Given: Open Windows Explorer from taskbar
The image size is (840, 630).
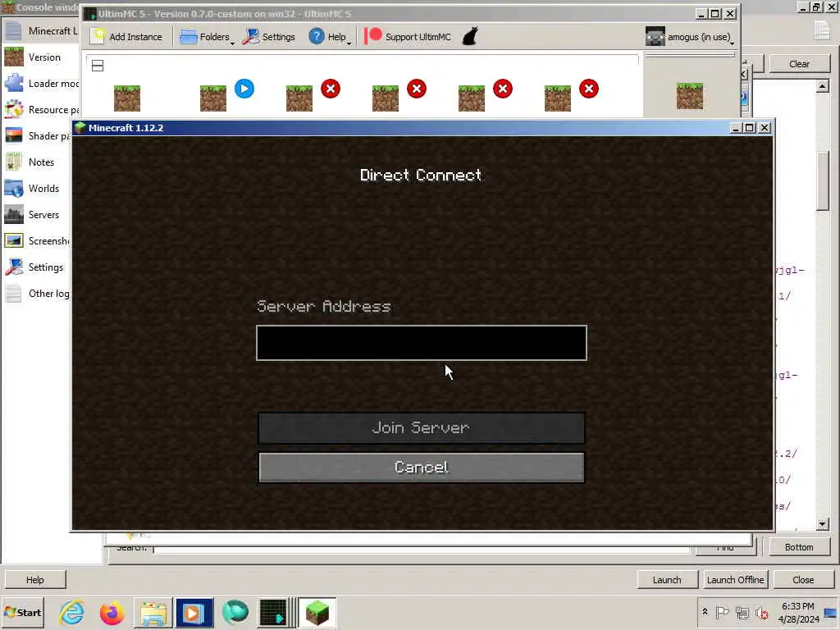Looking at the screenshot, I should coord(153,612).
